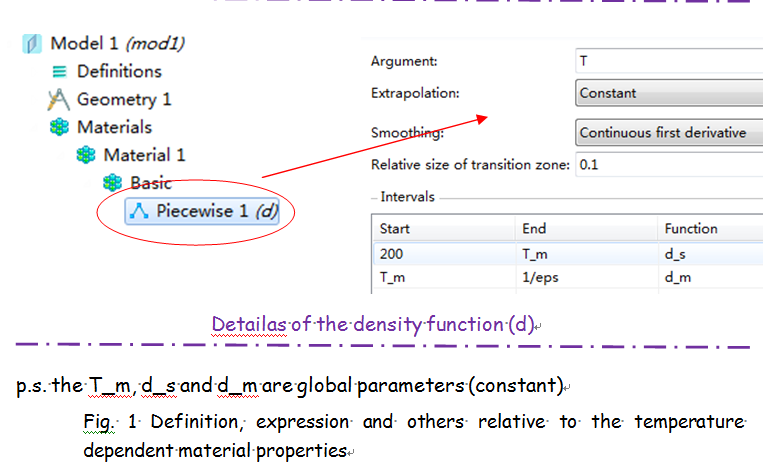Click the Geometry 1 compass icon

pos(59,99)
